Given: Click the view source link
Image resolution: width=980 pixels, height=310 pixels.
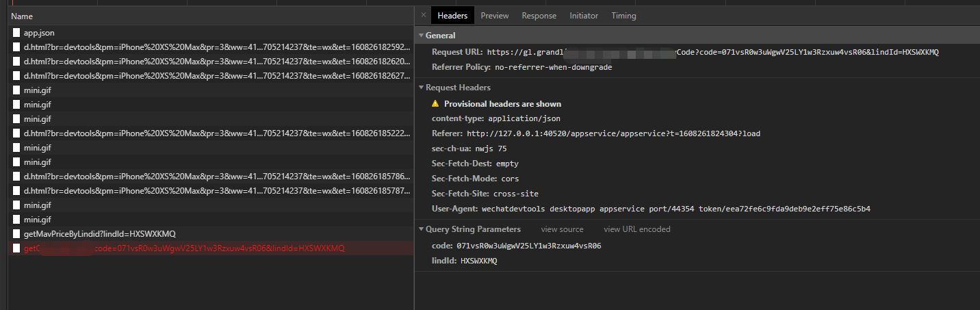Looking at the screenshot, I should coord(562,229).
